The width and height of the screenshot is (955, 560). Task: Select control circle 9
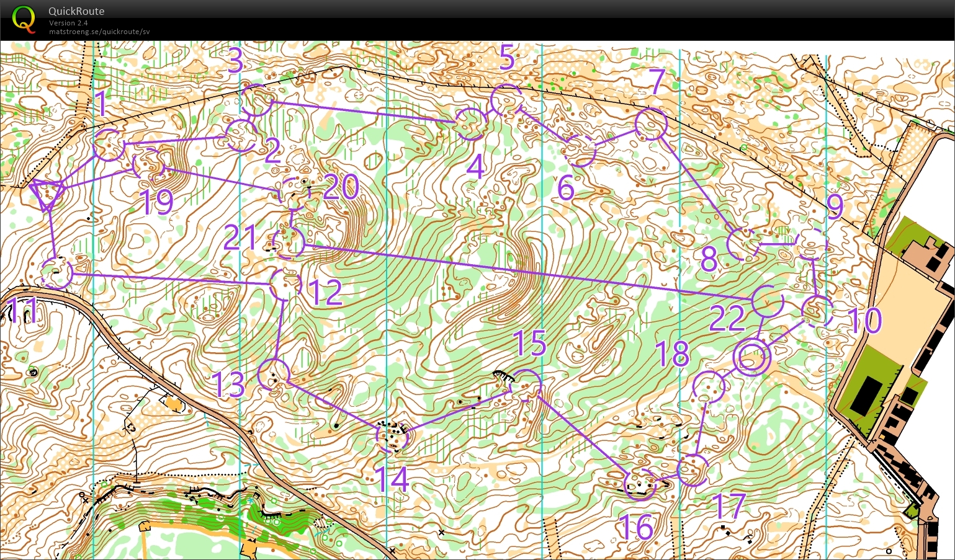812,244
